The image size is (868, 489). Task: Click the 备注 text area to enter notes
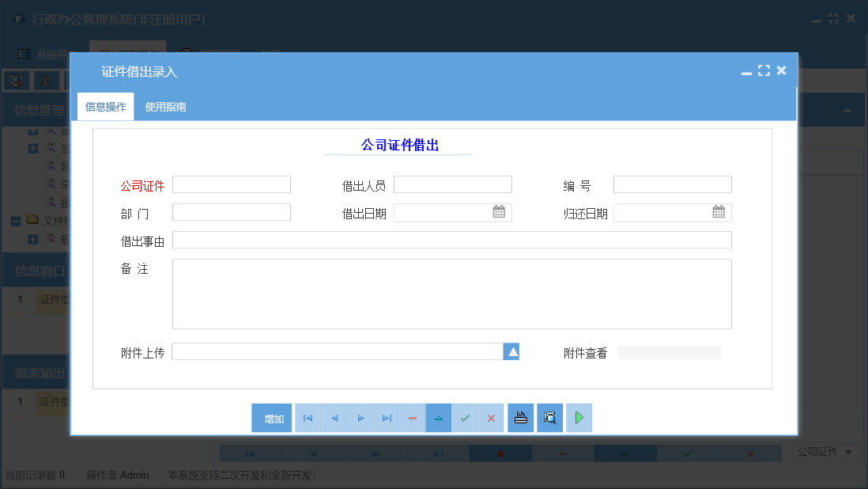point(451,293)
